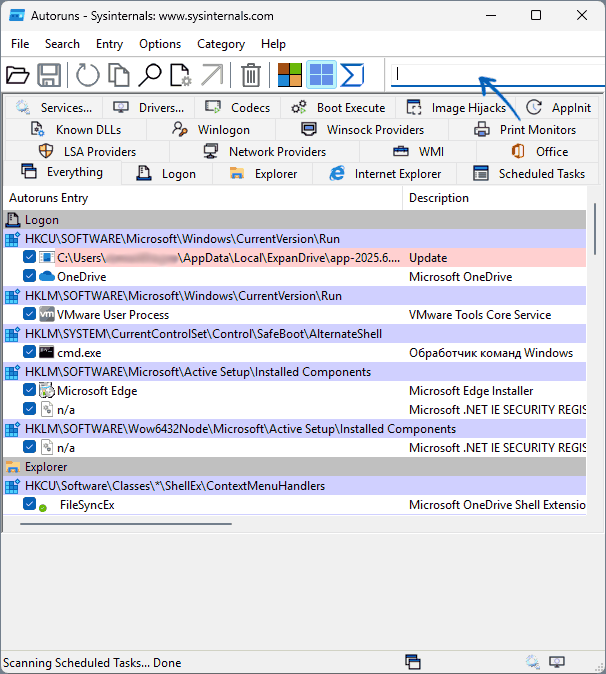The height and width of the screenshot is (674, 606).
Task: Open the Entry menu
Action: [109, 44]
